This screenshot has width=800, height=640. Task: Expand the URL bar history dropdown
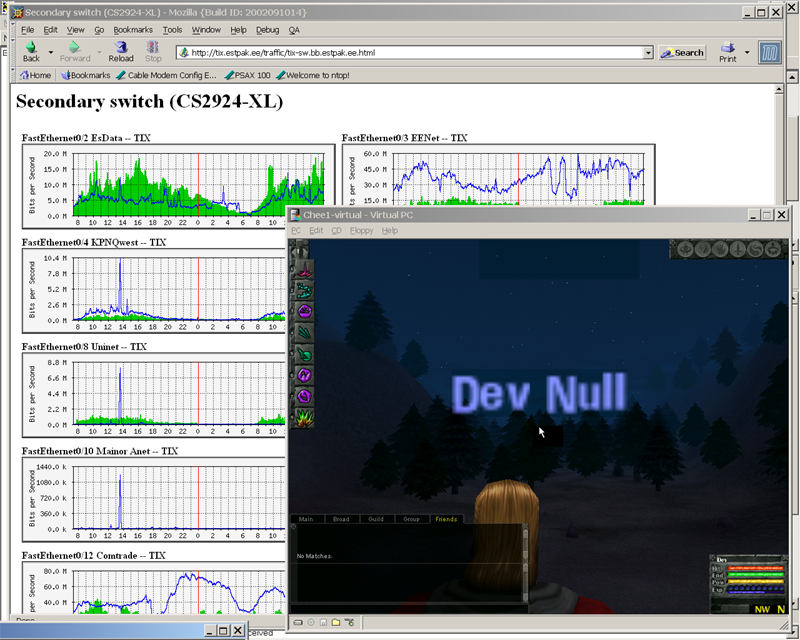point(648,53)
